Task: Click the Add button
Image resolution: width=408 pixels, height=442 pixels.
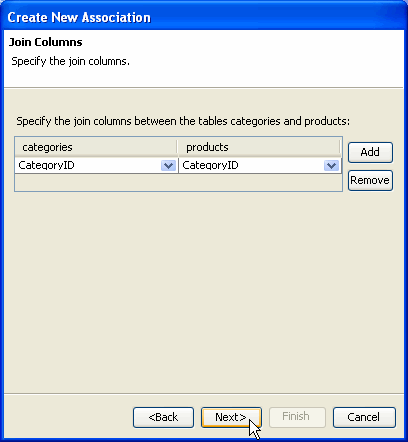Action: click(370, 152)
